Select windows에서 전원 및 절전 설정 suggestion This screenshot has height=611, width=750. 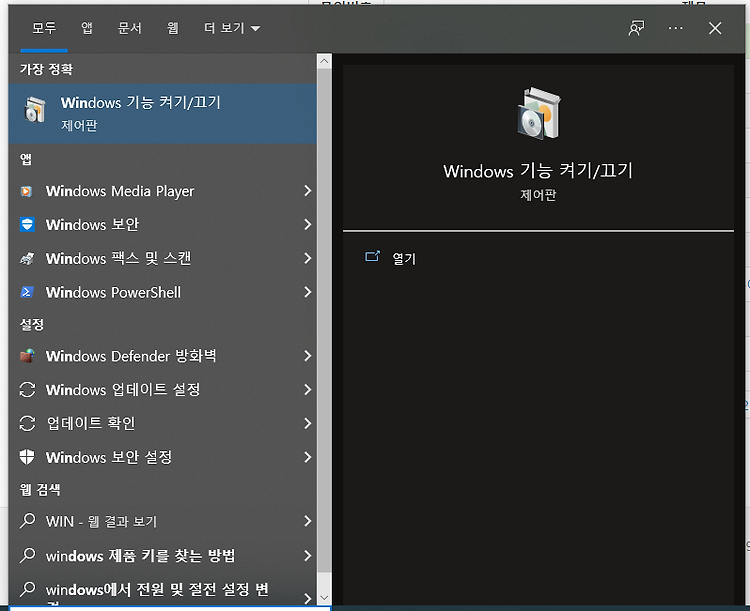(x=163, y=589)
